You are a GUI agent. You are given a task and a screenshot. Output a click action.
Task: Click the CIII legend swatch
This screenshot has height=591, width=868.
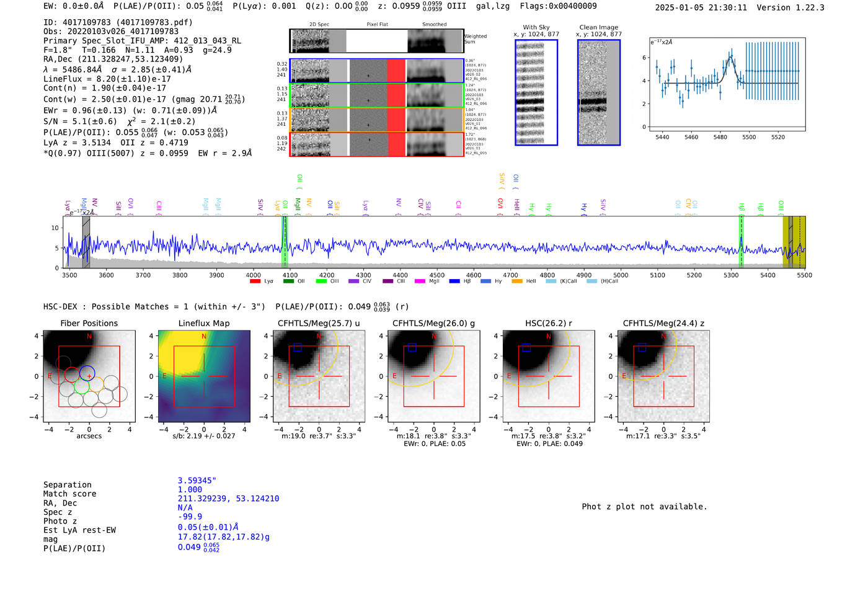[x=387, y=281]
